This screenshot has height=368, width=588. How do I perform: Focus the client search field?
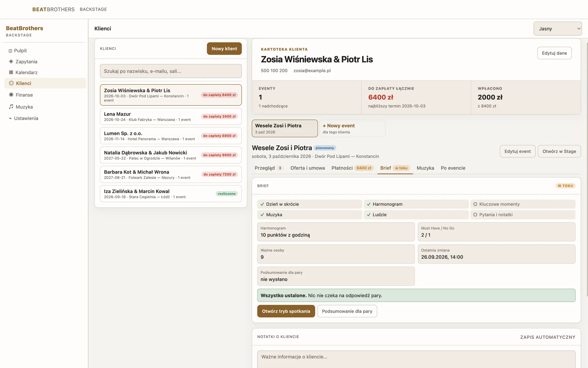(171, 71)
